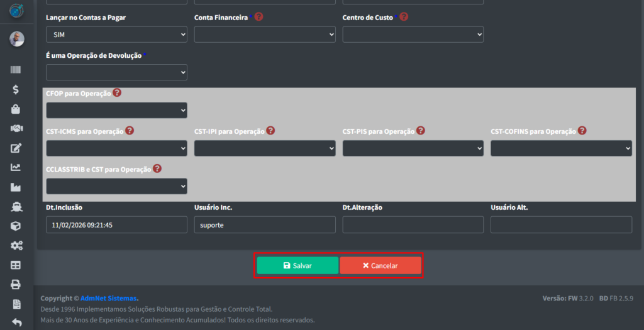
Task: Click the printer icon in sidebar
Action: click(16, 284)
